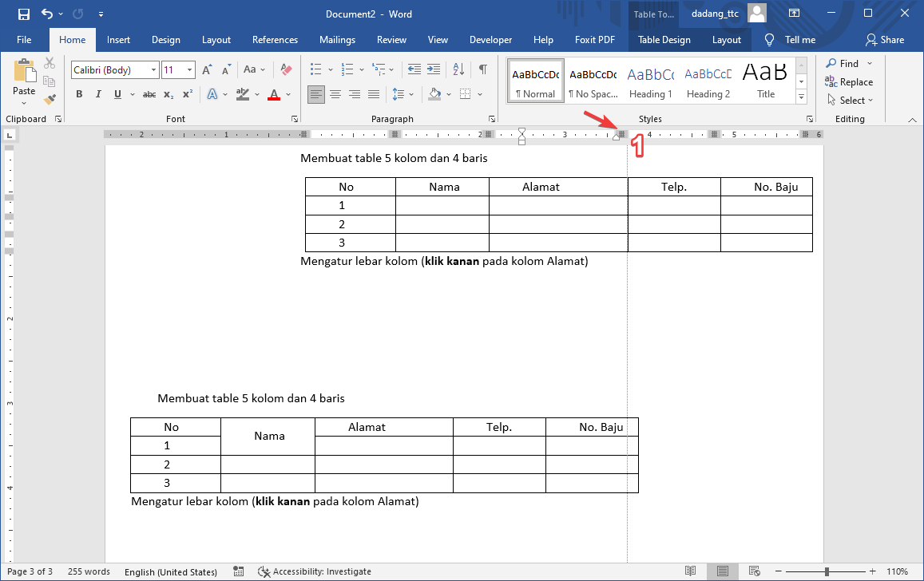The height and width of the screenshot is (581, 924).
Task: Click the Share button
Action: pos(885,40)
